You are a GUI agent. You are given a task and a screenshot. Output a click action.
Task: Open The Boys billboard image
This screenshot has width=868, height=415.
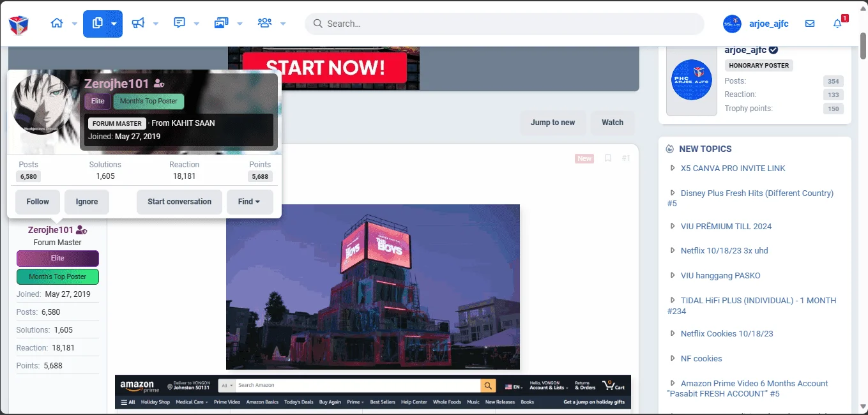(373, 287)
